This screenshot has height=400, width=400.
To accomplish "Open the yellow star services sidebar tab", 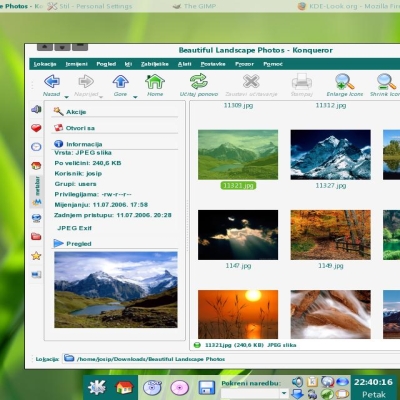I will pyautogui.click(x=36, y=256).
